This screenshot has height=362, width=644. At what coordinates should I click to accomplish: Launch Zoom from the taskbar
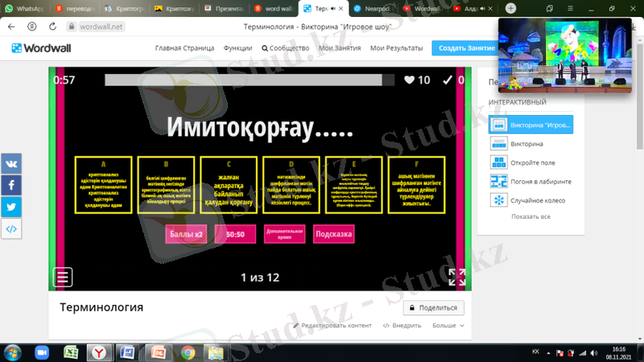pos(42,352)
